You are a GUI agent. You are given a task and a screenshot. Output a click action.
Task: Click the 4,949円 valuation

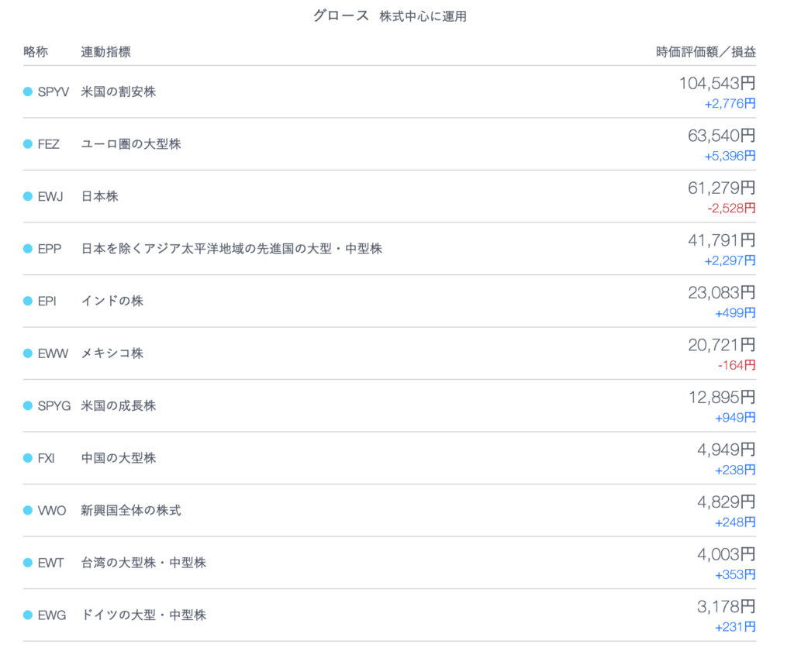click(726, 450)
